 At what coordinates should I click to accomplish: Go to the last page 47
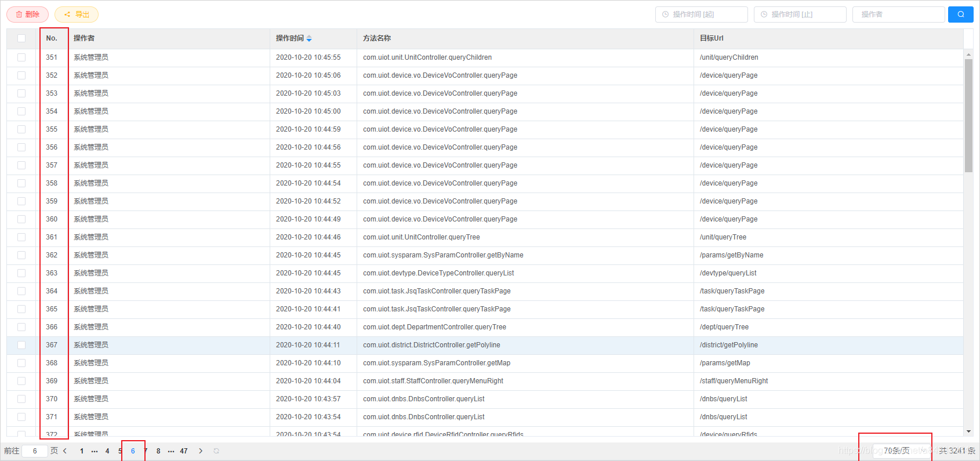[184, 451]
